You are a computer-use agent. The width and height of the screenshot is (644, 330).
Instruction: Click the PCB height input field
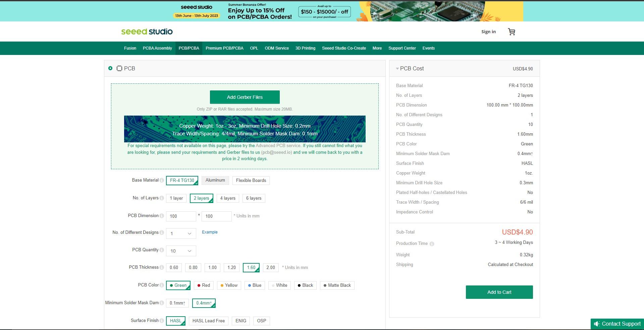217,216
